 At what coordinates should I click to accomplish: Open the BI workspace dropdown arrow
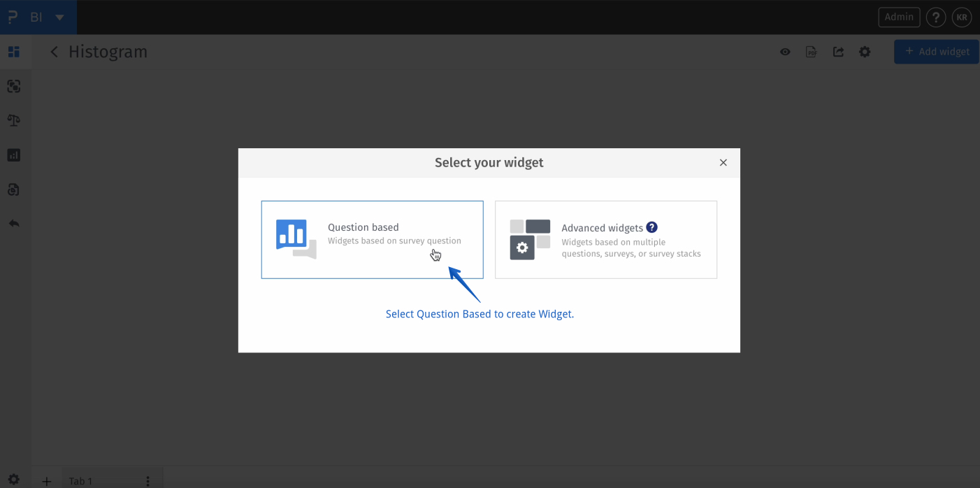pyautogui.click(x=59, y=17)
